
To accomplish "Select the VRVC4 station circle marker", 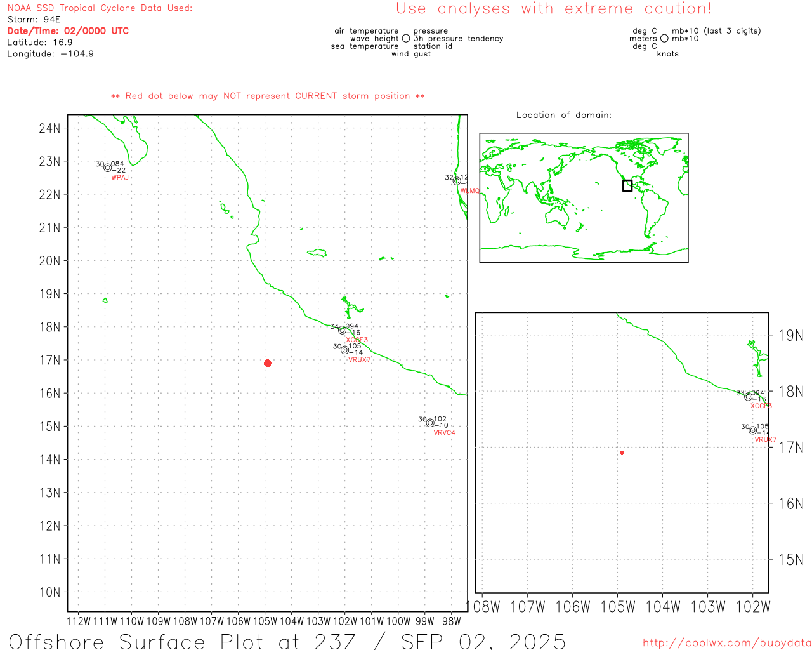I will 430,423.
